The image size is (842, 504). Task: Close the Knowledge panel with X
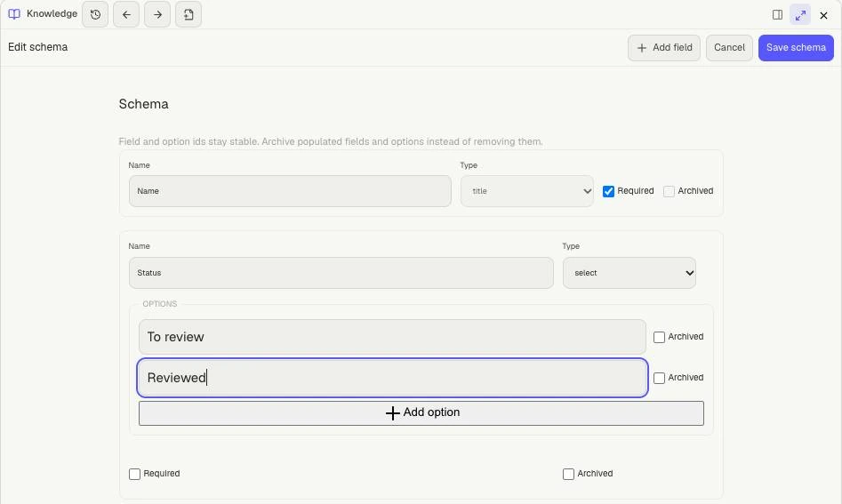[x=823, y=16]
